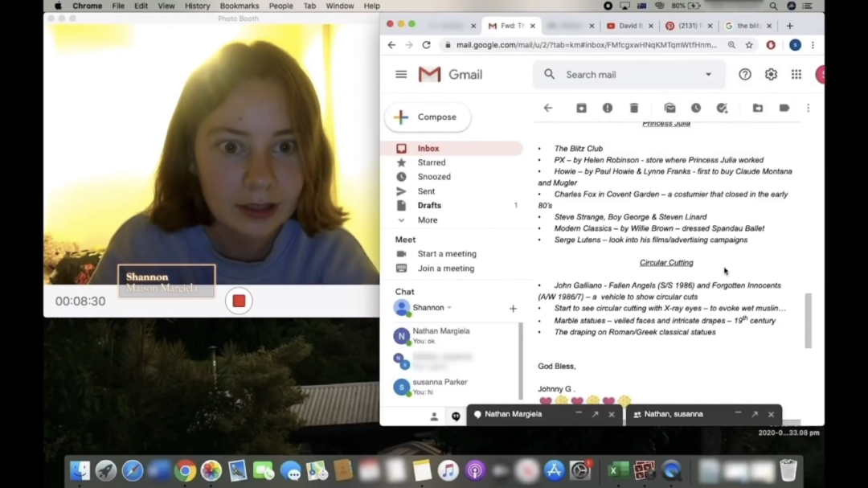Switch to Hangouts conversations tab
Viewport: 868px width, 488px height.
click(456, 416)
